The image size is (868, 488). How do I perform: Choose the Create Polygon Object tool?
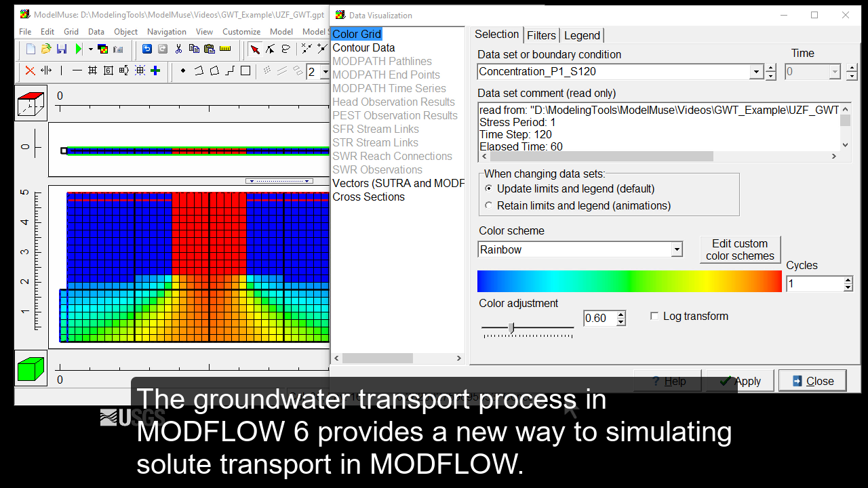(x=215, y=70)
